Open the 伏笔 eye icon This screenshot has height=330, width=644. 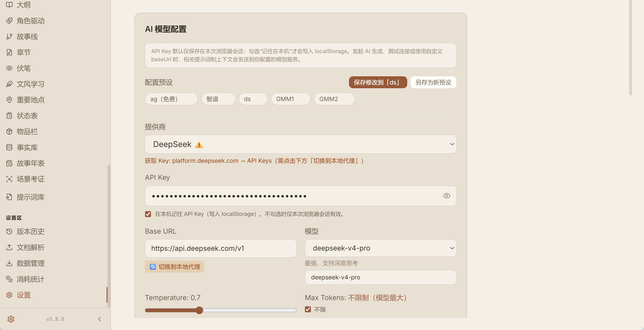click(9, 68)
